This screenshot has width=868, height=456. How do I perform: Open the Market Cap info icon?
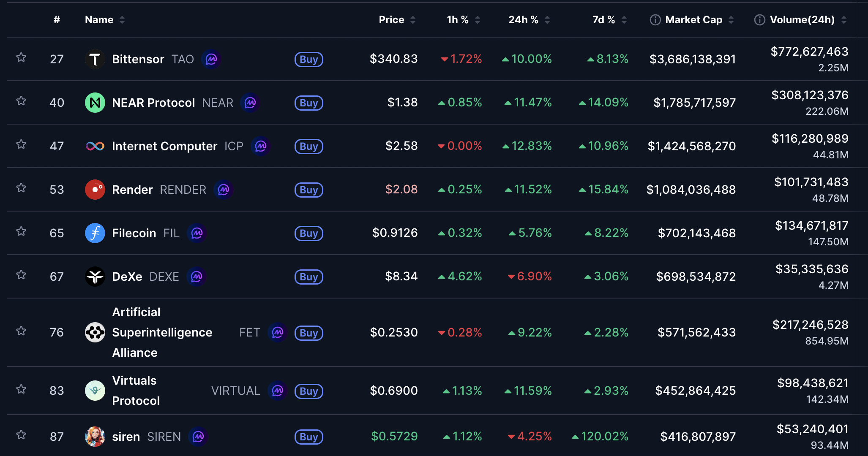pyautogui.click(x=655, y=20)
